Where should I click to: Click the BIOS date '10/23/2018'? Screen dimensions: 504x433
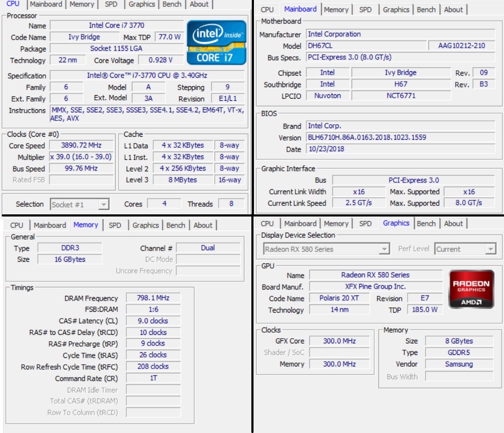pyautogui.click(x=400, y=149)
